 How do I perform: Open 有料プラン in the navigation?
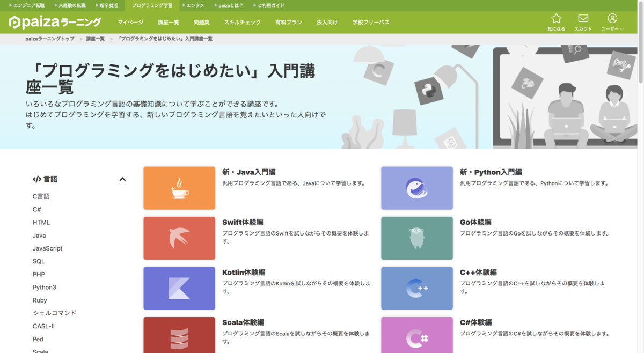(289, 23)
